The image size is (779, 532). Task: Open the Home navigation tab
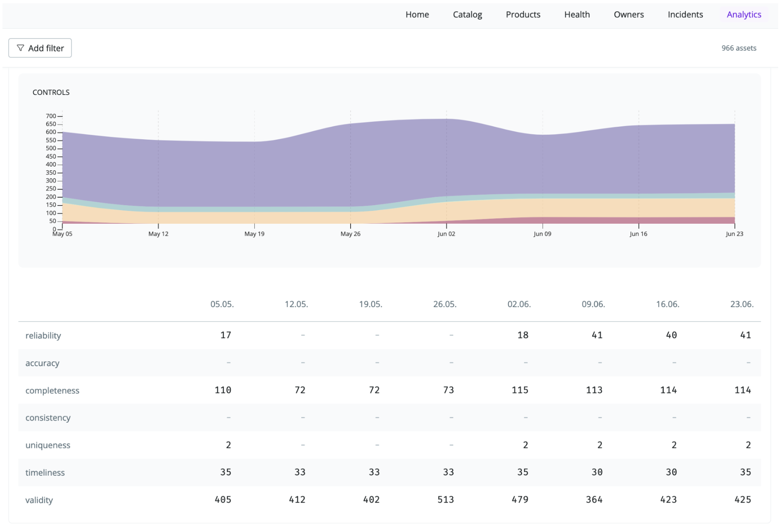(x=417, y=15)
